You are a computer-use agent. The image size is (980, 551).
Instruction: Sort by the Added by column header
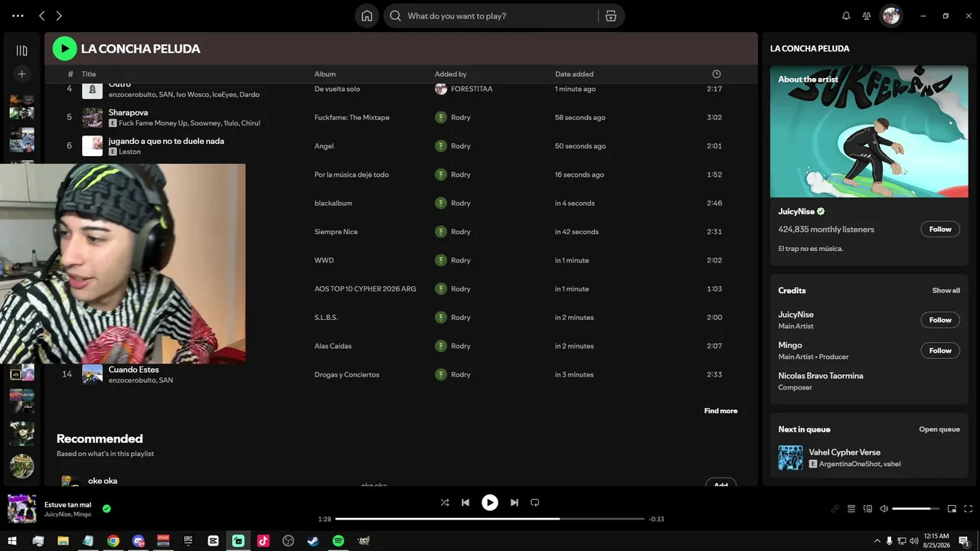[x=451, y=74]
